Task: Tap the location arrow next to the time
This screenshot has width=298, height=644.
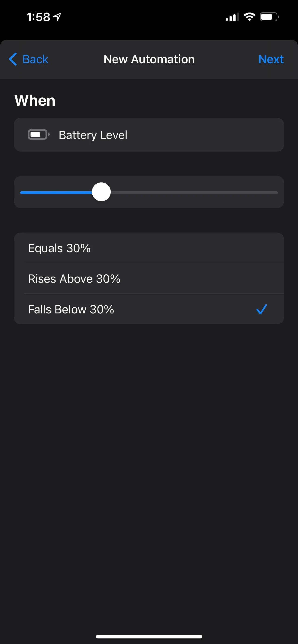Action: click(x=58, y=16)
